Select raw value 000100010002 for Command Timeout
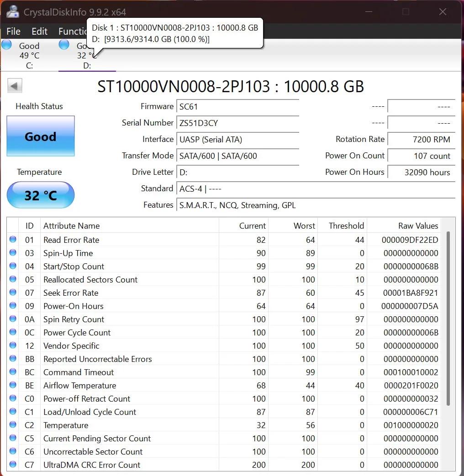The width and height of the screenshot is (464, 476). coord(411,372)
